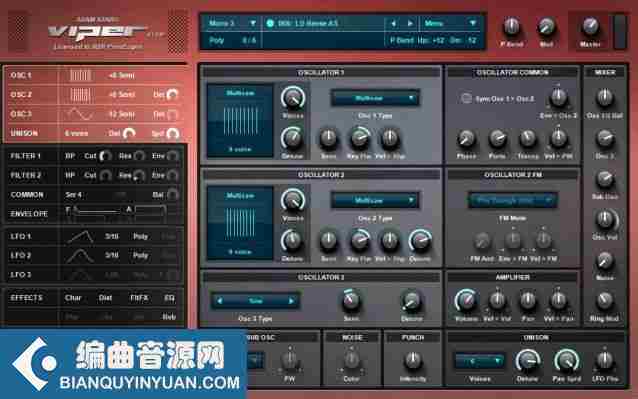This screenshot has width=638, height=399.
Task: Select the UNISON row in sidebar
Action: pos(94,133)
